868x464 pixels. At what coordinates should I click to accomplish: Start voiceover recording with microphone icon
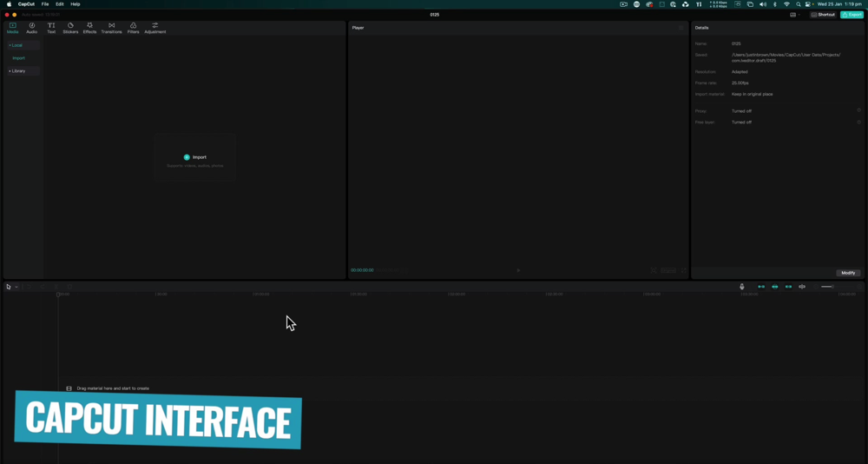[x=742, y=287]
